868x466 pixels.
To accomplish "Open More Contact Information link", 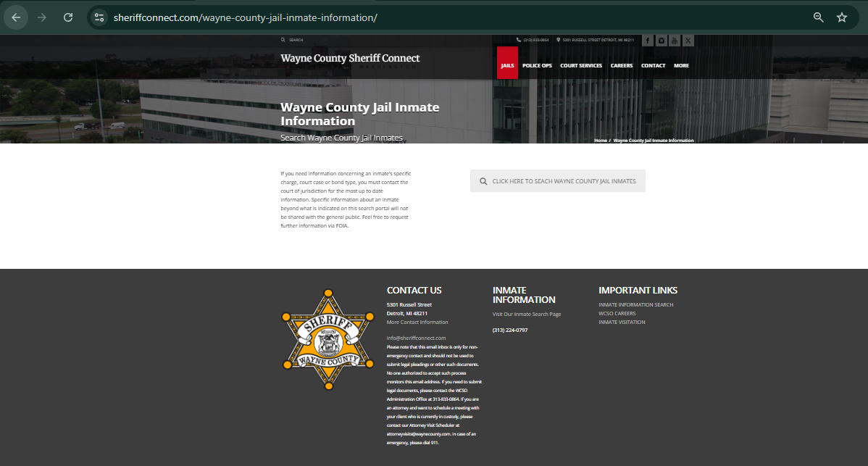I will pyautogui.click(x=417, y=322).
